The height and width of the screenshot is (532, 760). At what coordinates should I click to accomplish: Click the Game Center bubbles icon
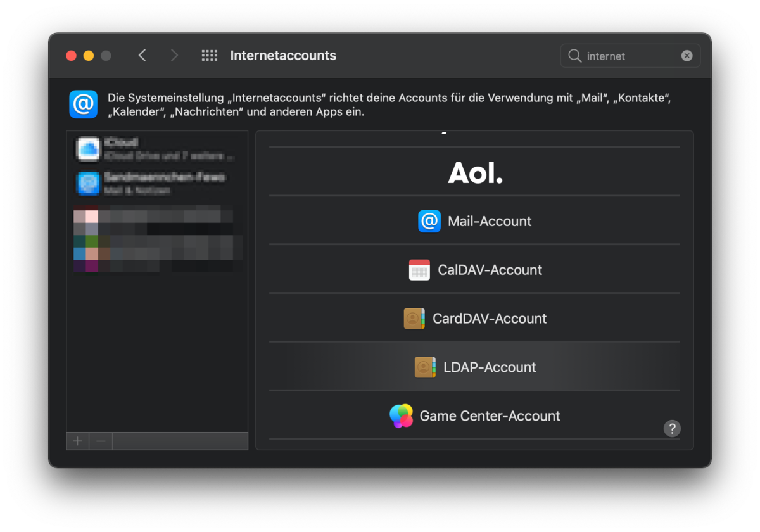coord(401,416)
